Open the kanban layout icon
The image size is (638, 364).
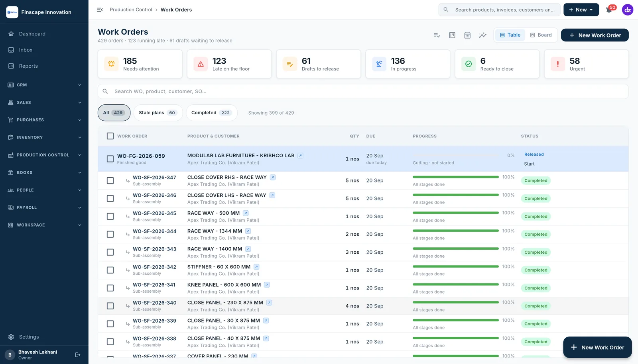452,35
